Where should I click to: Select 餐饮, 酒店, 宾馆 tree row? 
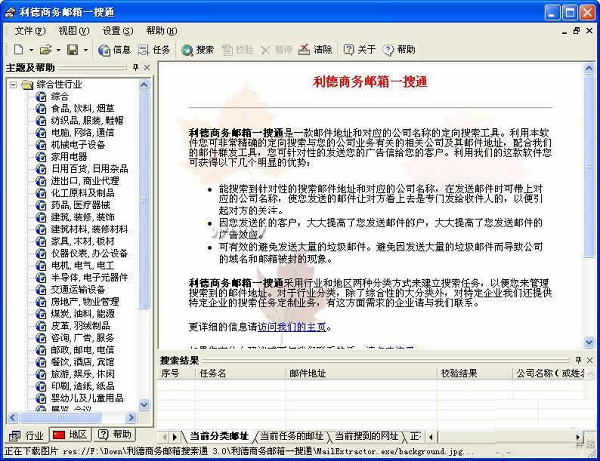pos(75,362)
